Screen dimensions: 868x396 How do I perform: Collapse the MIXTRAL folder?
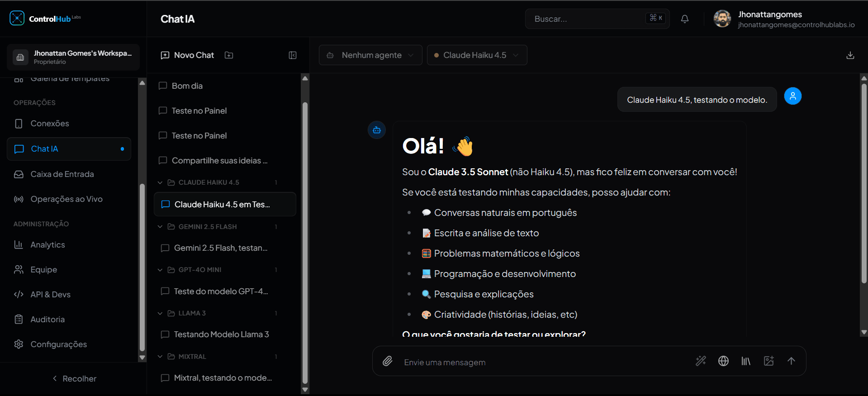(160, 357)
